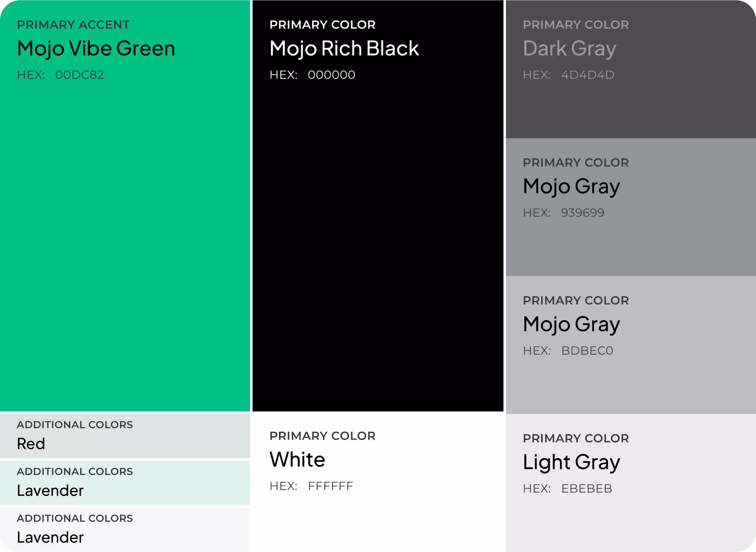Select the Dark Gray swatch
756x552 pixels.
[631, 69]
